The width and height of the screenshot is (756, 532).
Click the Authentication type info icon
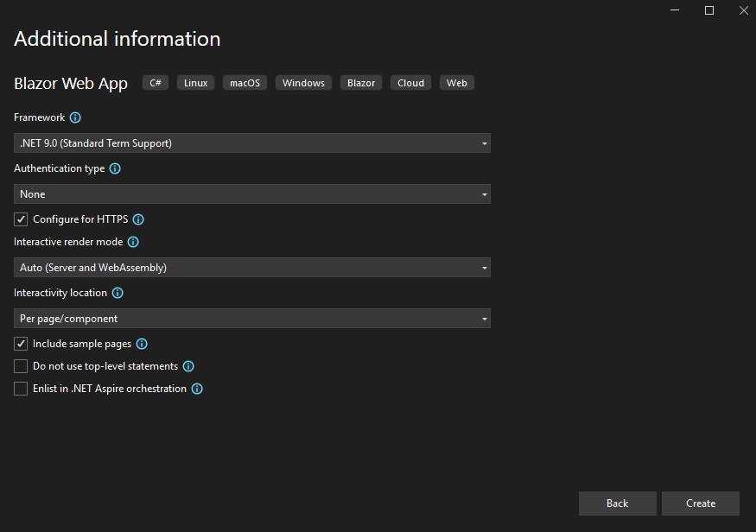[115, 168]
